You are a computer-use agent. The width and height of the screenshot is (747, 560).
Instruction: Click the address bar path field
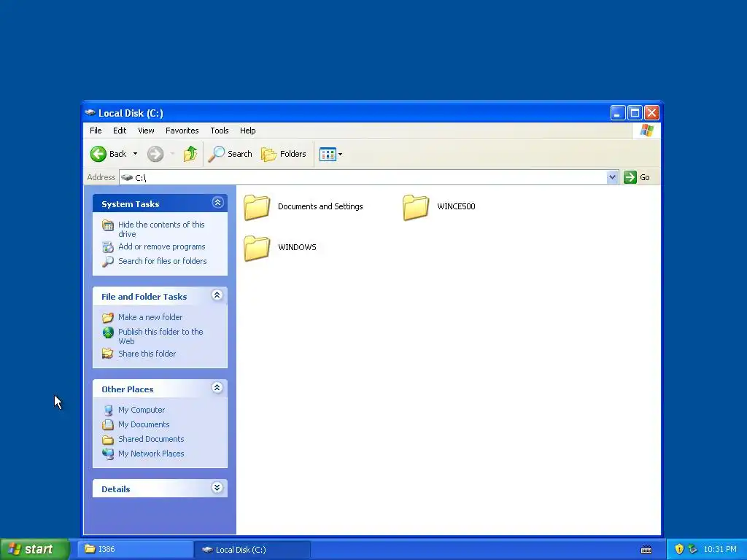363,177
